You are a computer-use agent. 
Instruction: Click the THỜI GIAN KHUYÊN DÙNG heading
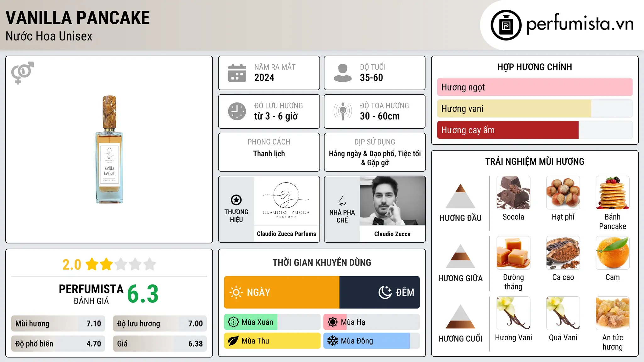[x=322, y=262]
